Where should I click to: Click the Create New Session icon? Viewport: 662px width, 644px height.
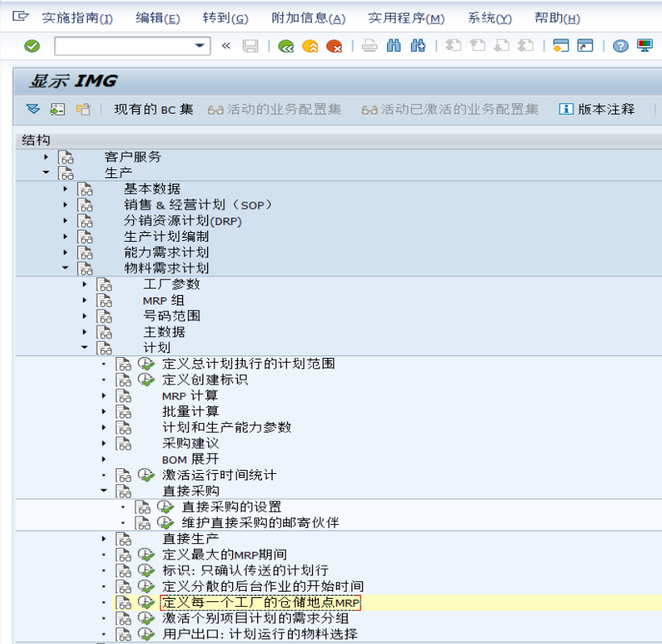pyautogui.click(x=560, y=46)
